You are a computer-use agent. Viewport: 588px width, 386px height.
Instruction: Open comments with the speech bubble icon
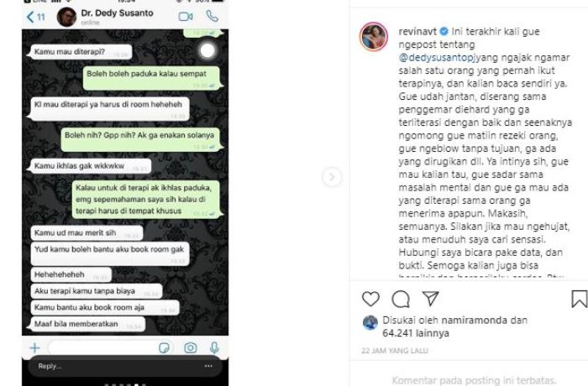[401, 299]
